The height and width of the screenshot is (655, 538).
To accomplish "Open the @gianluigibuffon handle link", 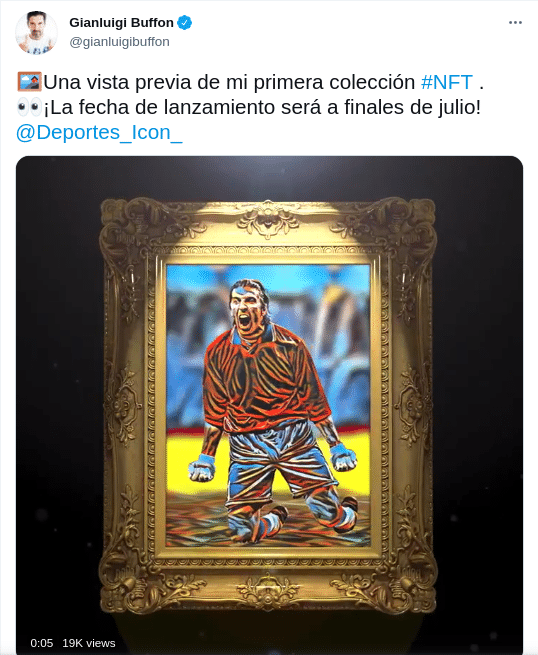I will click(x=119, y=42).
